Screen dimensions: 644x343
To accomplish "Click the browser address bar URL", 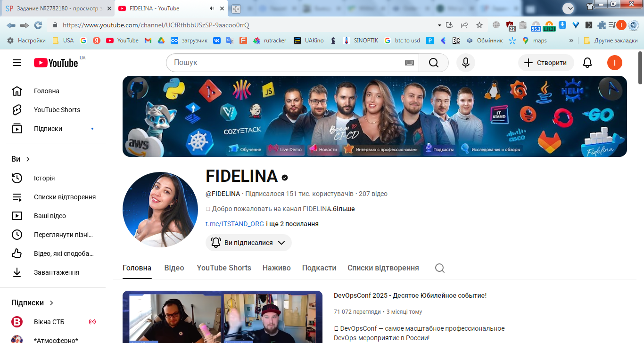I will click(156, 25).
